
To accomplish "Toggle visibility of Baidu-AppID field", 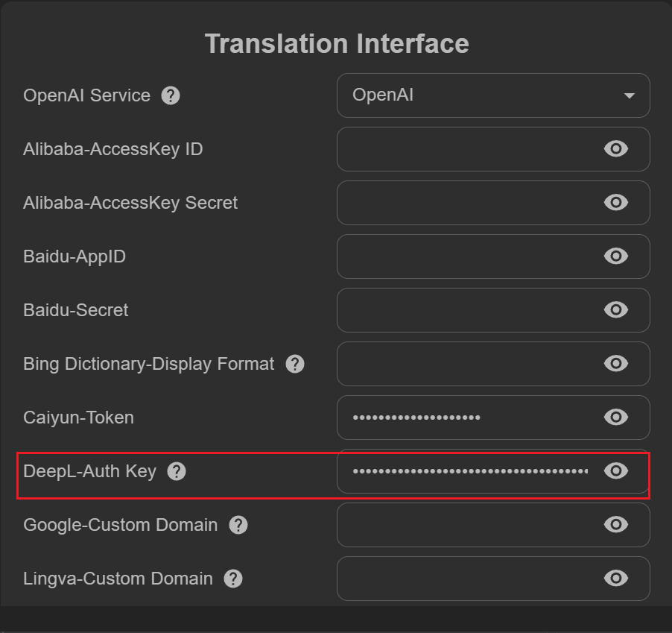I will [x=616, y=256].
